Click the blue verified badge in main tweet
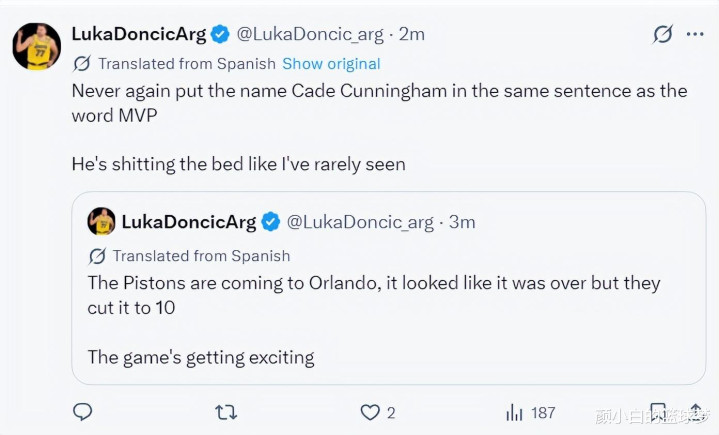The height and width of the screenshot is (435, 719). pos(220,34)
